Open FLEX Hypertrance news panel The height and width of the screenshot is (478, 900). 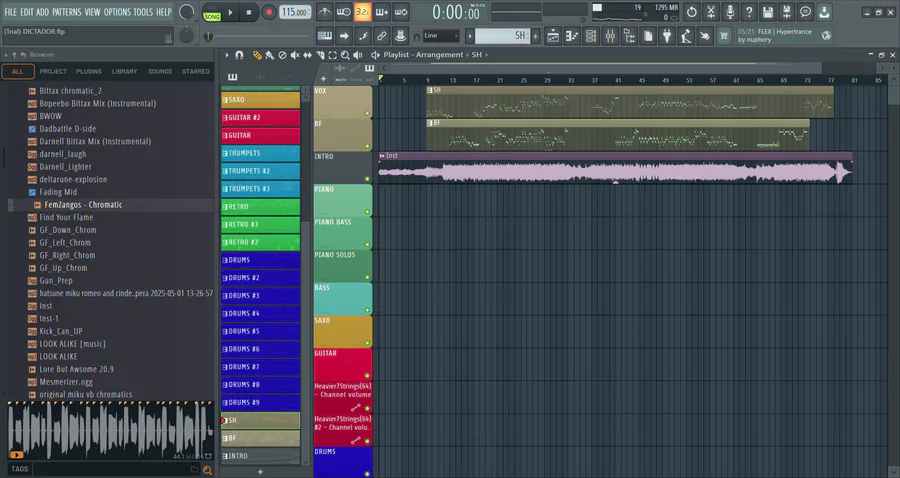[x=784, y=36]
